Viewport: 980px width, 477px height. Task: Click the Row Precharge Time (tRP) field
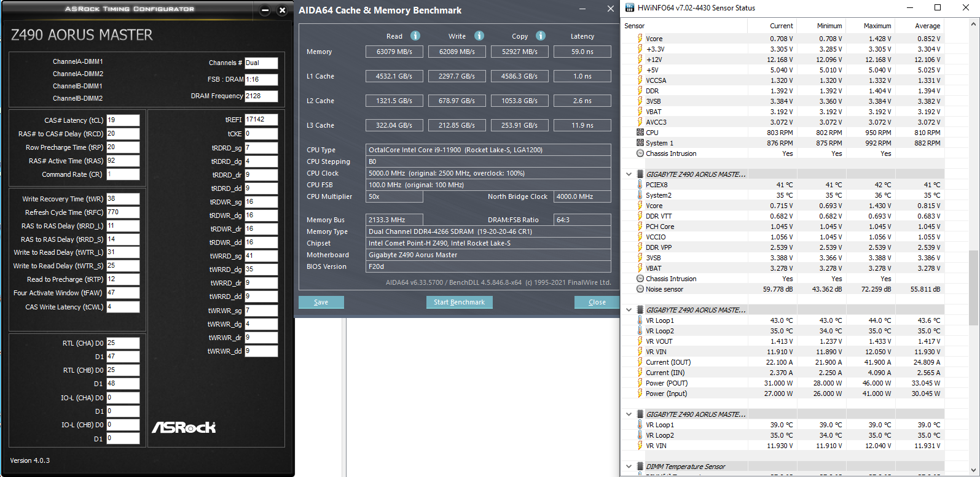123,147
